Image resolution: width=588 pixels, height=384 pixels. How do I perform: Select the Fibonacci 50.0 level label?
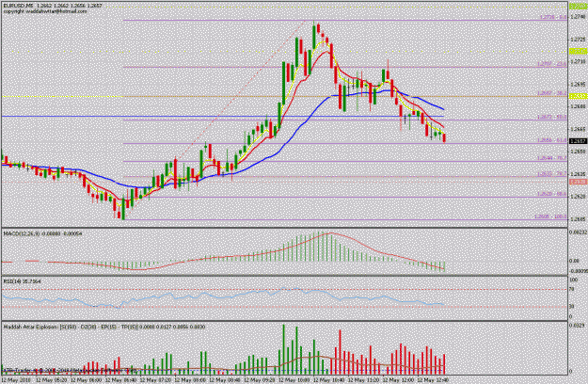pyautogui.click(x=551, y=117)
